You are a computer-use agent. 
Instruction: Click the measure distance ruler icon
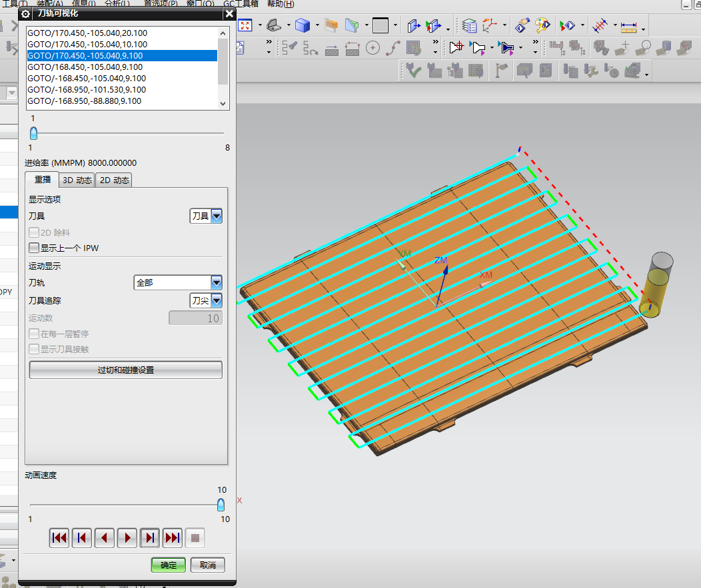coord(628,27)
